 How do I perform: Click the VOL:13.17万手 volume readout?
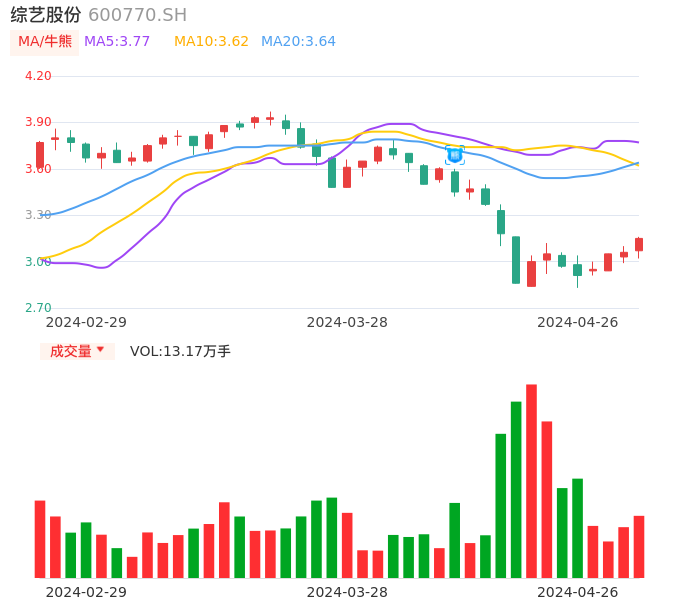pos(180,351)
